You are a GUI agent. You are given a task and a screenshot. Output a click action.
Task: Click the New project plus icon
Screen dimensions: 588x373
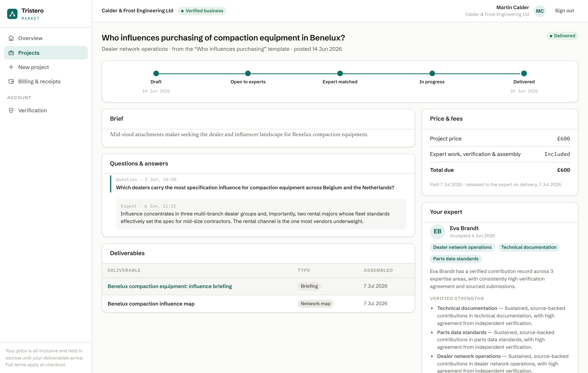(11, 67)
